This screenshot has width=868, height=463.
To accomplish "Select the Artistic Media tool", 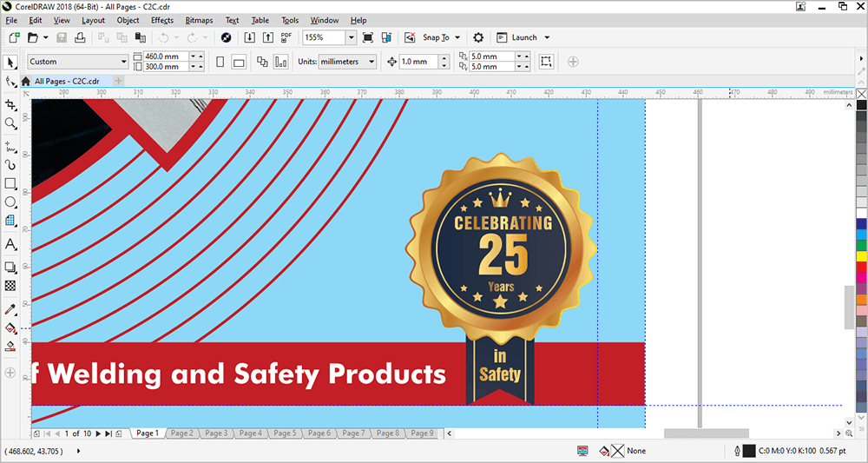I will tap(10, 165).
